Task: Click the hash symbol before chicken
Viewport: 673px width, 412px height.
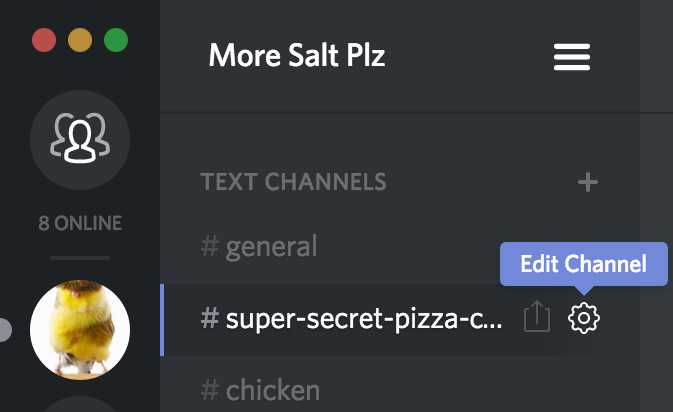Action: 210,390
